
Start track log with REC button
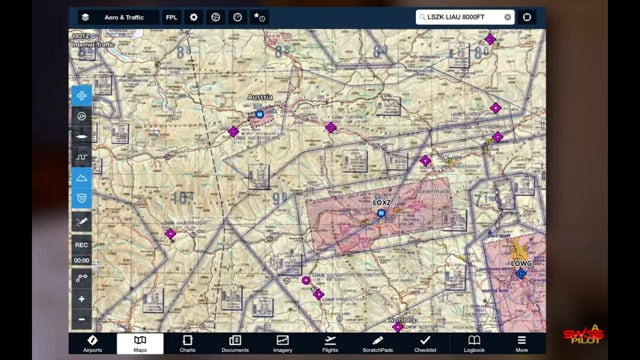pos(82,245)
